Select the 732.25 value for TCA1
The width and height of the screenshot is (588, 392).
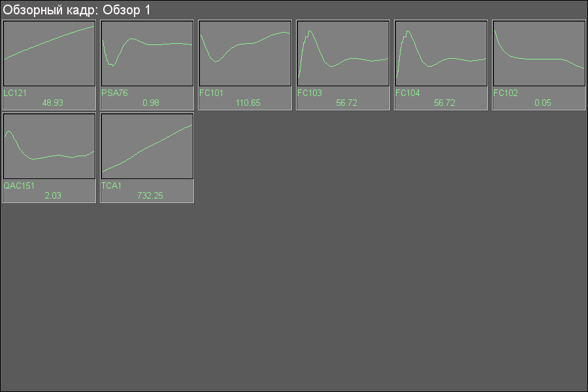point(150,196)
